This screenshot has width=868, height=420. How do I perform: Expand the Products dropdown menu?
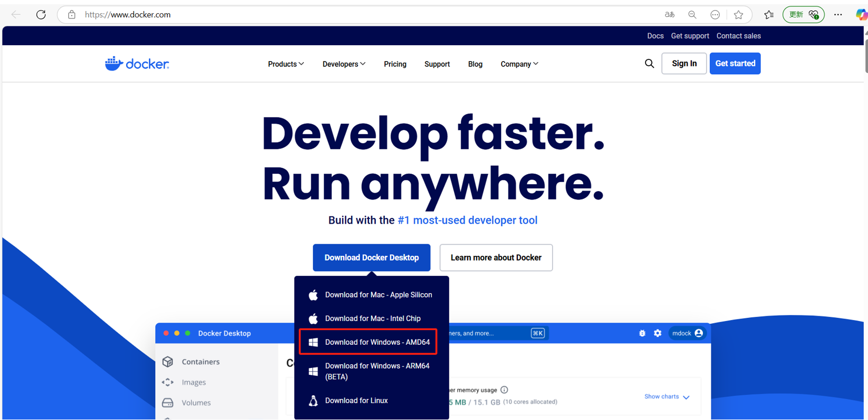tap(286, 64)
